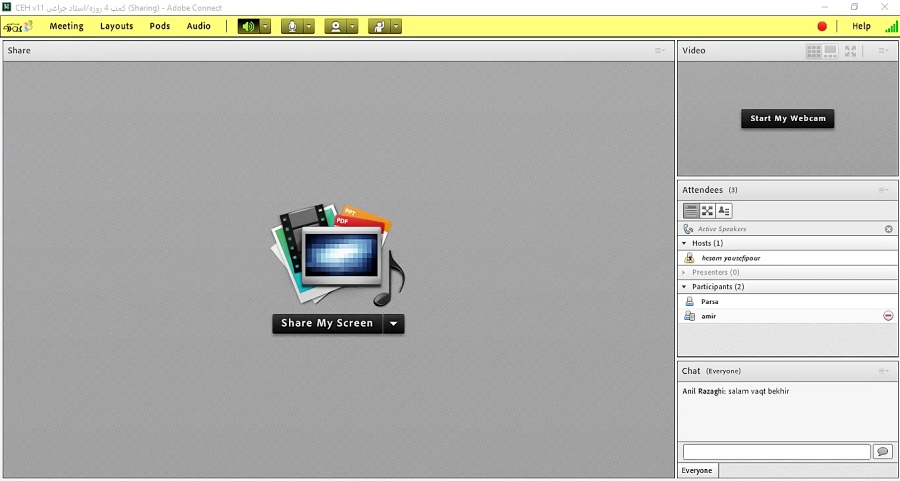900x481 pixels.
Task: Click the raise hand status icon
Action: tap(380, 26)
